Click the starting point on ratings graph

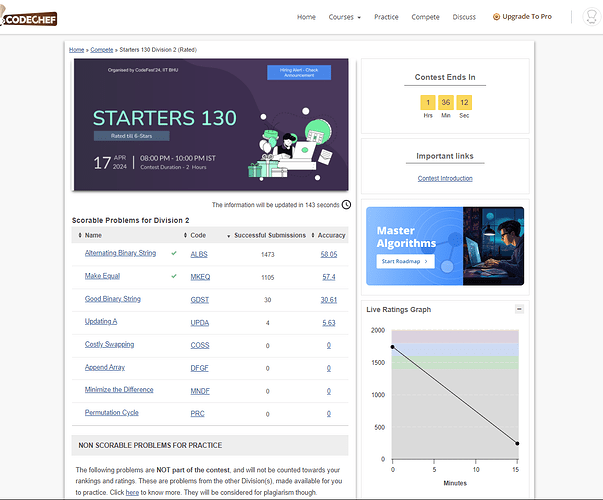point(392,347)
